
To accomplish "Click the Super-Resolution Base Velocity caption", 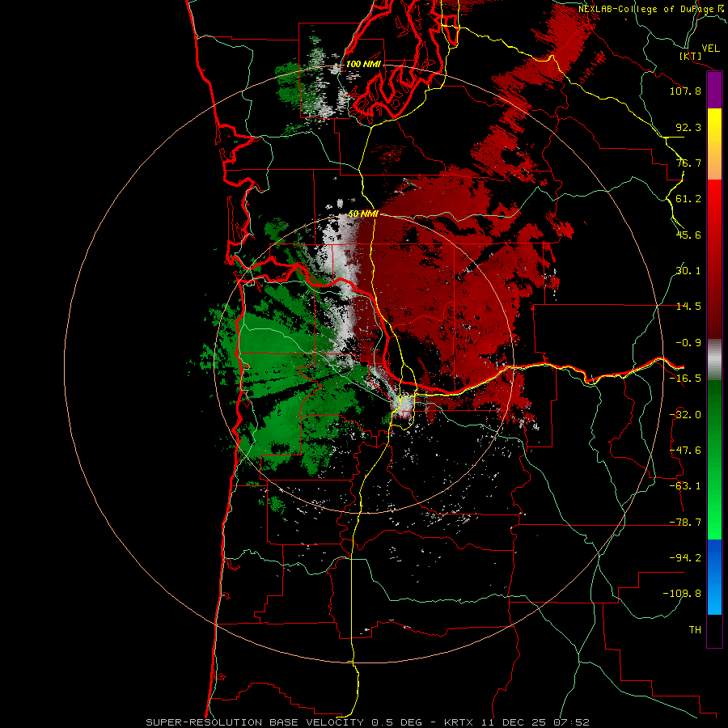I will coord(368,722).
